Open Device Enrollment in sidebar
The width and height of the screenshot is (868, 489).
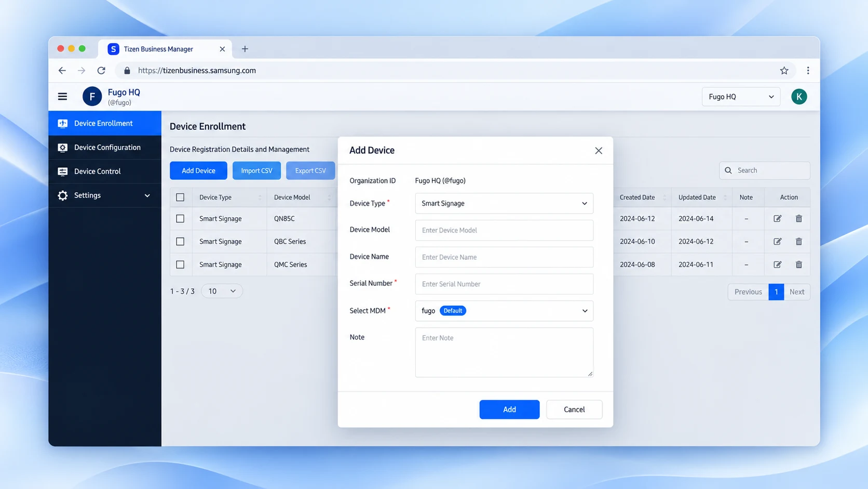(x=105, y=123)
